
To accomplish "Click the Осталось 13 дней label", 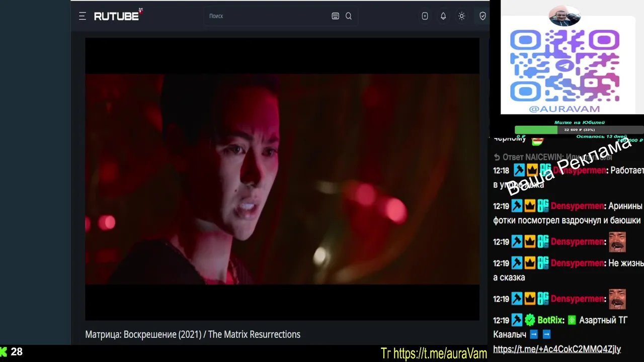I will 601,137.
